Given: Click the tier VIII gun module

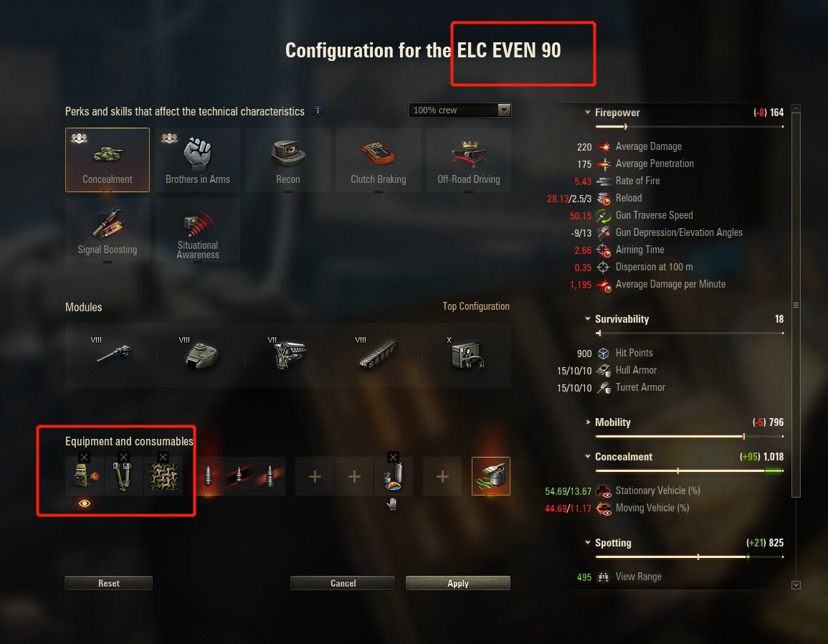Looking at the screenshot, I should click(111, 355).
